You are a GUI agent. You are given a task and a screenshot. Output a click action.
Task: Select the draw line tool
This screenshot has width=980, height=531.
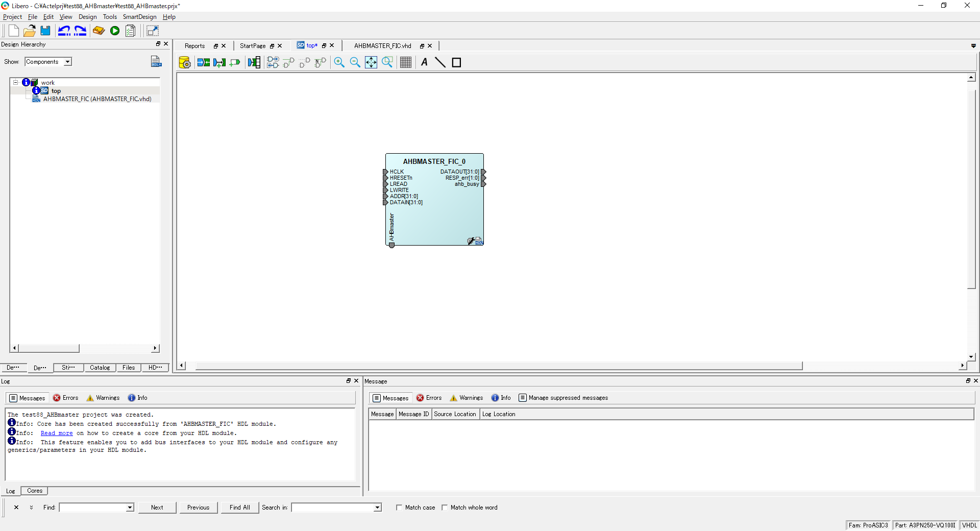[440, 62]
